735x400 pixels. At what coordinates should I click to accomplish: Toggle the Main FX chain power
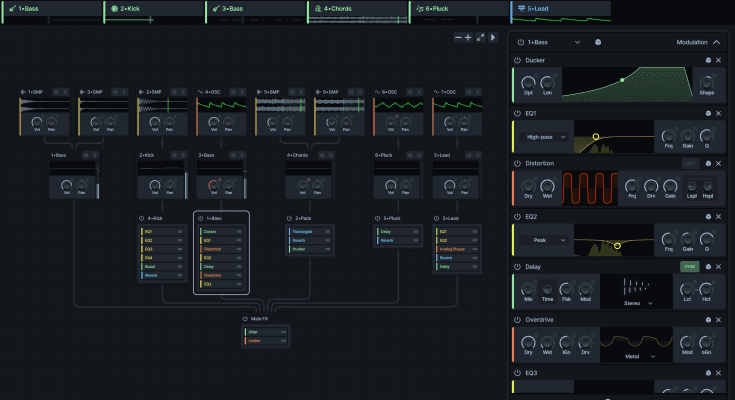[x=246, y=319]
